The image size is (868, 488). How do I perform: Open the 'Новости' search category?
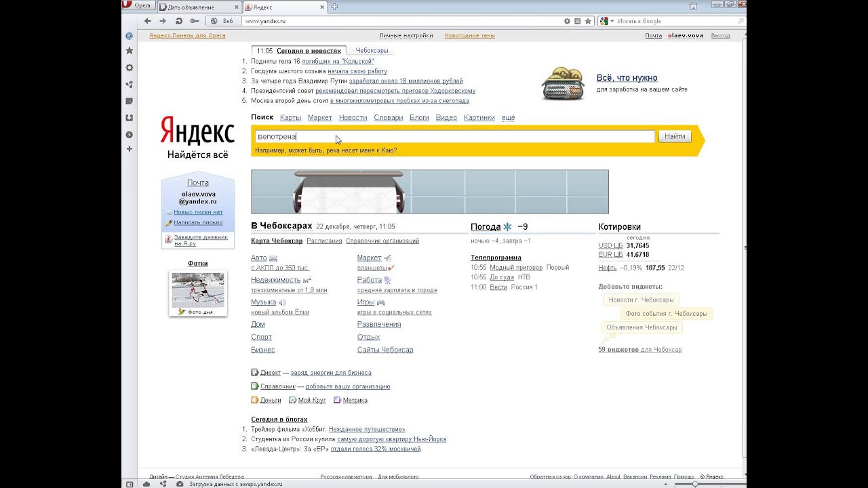[x=353, y=118]
